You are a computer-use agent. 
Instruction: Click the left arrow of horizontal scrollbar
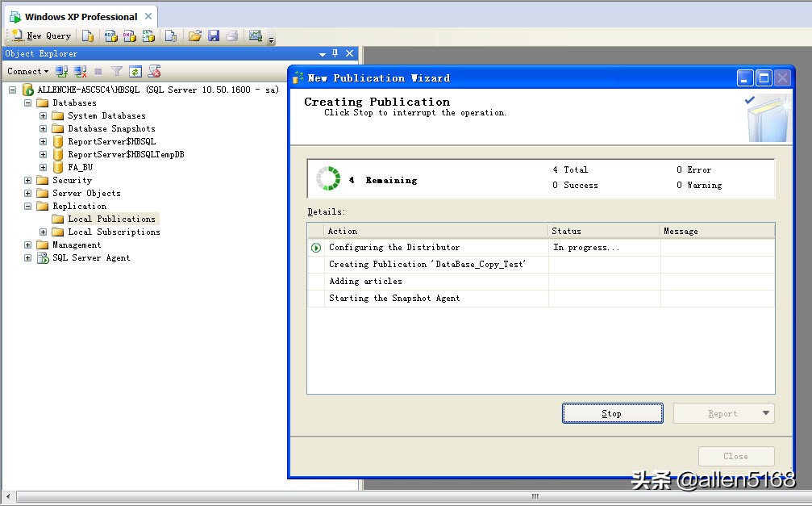(x=7, y=496)
